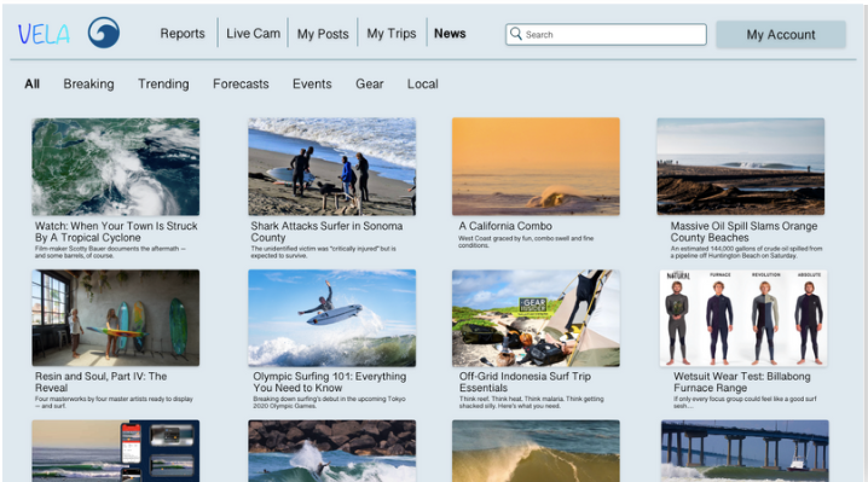The height and width of the screenshot is (482, 868).
Task: Open 'Off-Grid Indonesia Surf Trip Essentials' headline
Action: point(525,382)
